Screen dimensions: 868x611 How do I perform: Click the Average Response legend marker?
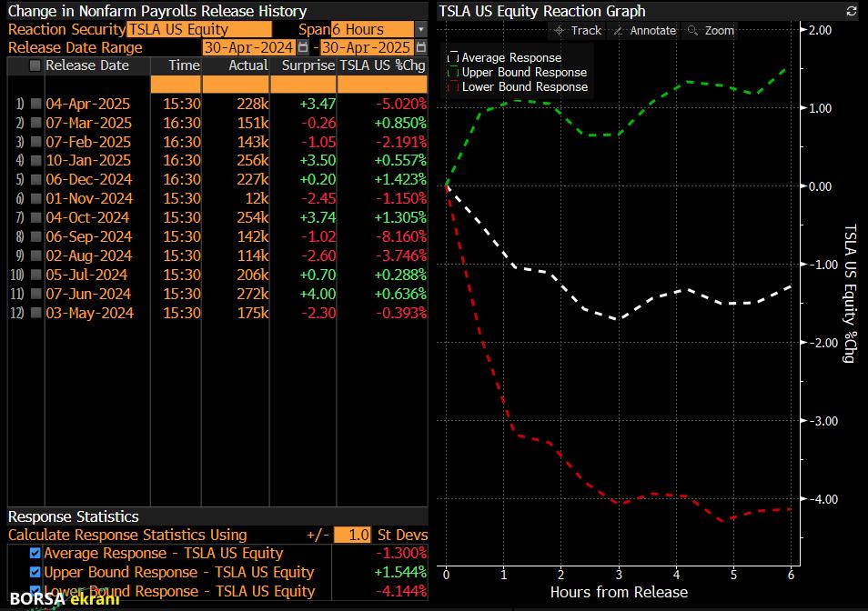453,57
